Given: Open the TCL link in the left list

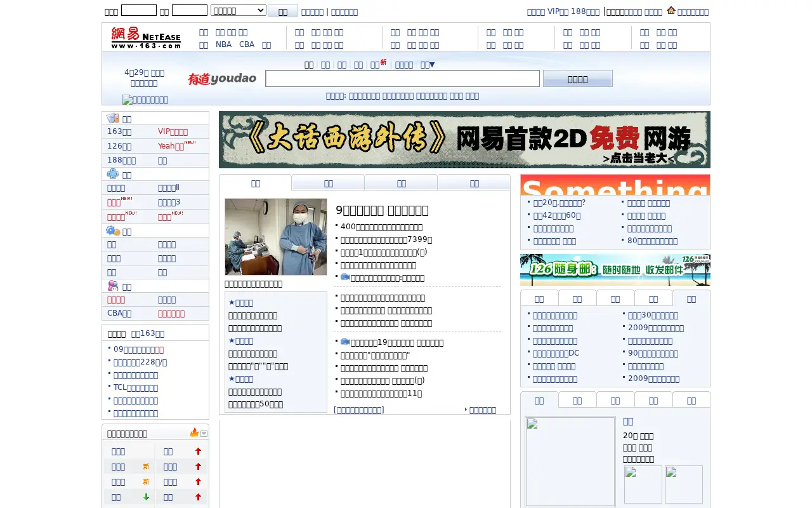Looking at the screenshot, I should point(136,387).
